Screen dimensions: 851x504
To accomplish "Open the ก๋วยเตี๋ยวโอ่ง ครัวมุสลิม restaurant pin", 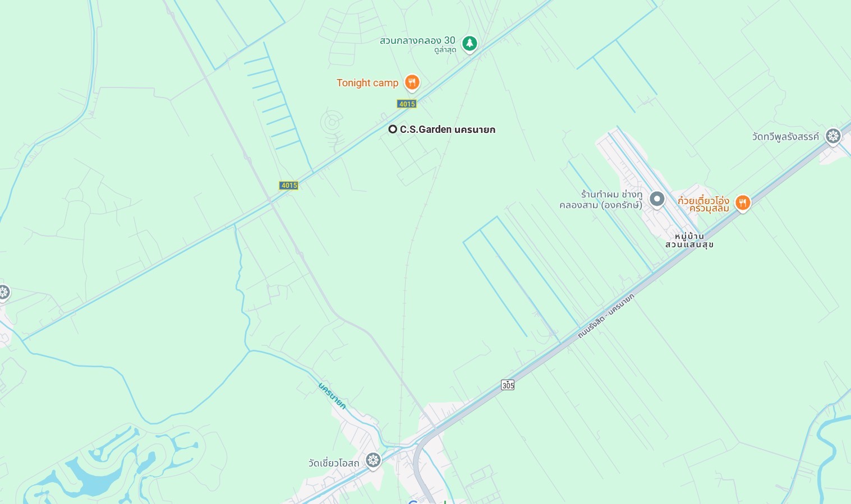I will [x=743, y=202].
